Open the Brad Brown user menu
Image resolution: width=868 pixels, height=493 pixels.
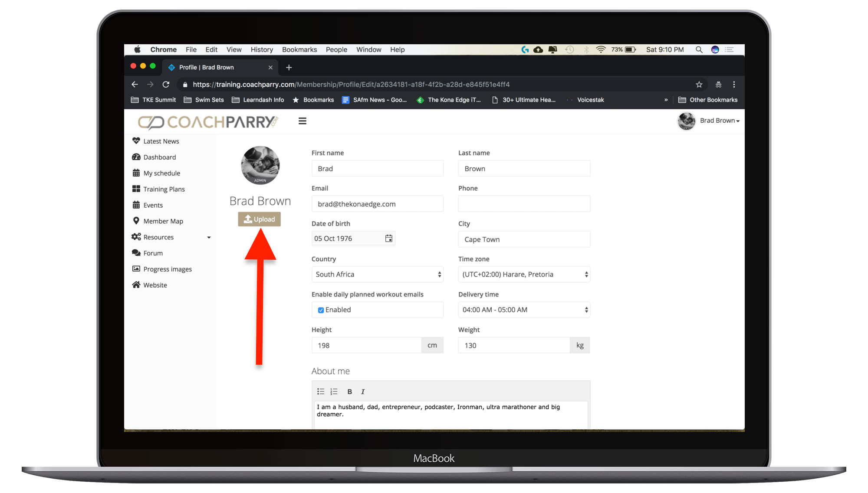pos(719,121)
